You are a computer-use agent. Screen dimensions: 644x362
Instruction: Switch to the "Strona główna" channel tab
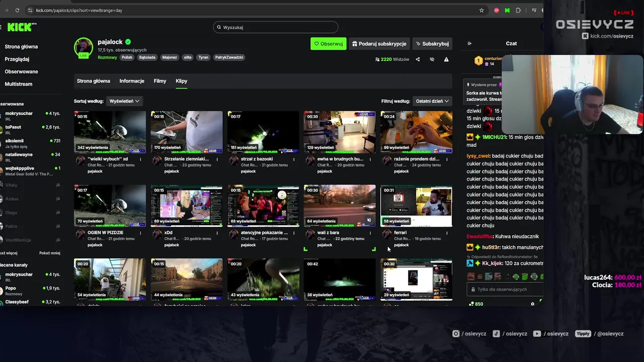click(93, 81)
